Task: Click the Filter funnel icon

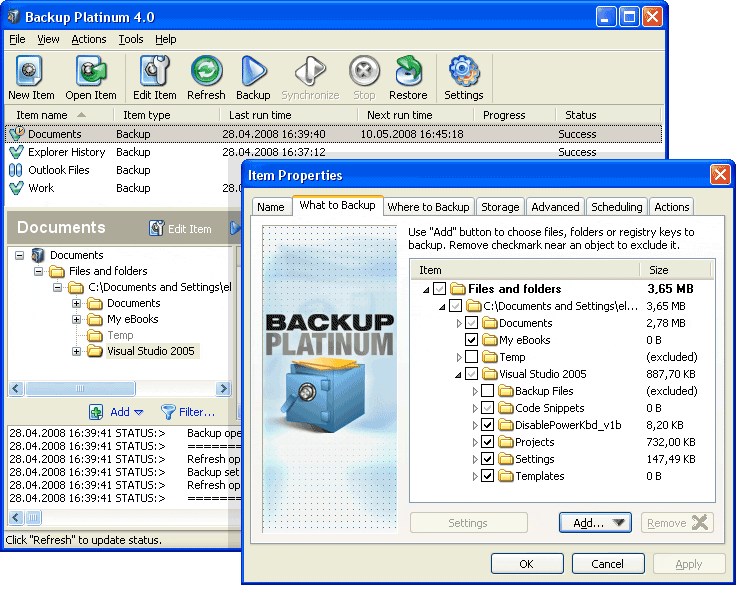Action: (x=169, y=412)
